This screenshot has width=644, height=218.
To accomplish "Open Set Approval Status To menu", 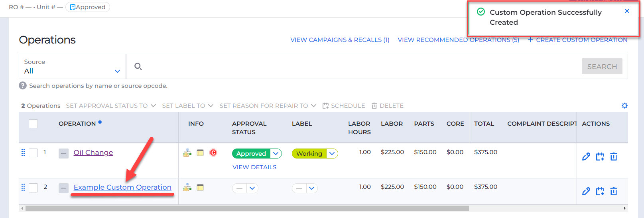I will click(x=111, y=105).
